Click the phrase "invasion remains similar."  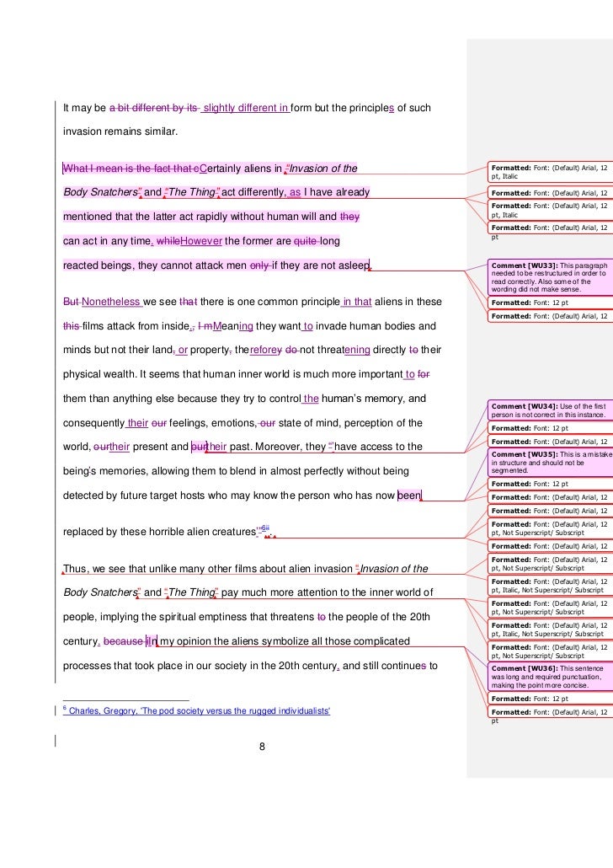coord(120,131)
